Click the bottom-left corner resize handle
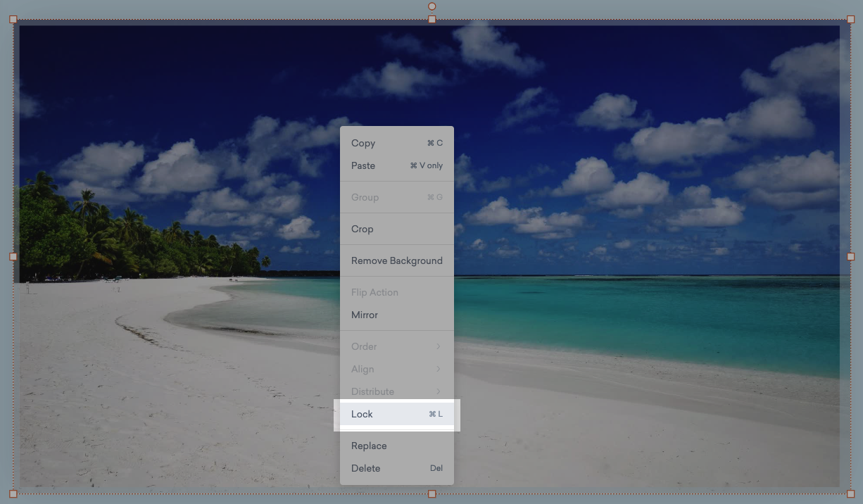Screen dimensions: 863x504 click(13, 493)
